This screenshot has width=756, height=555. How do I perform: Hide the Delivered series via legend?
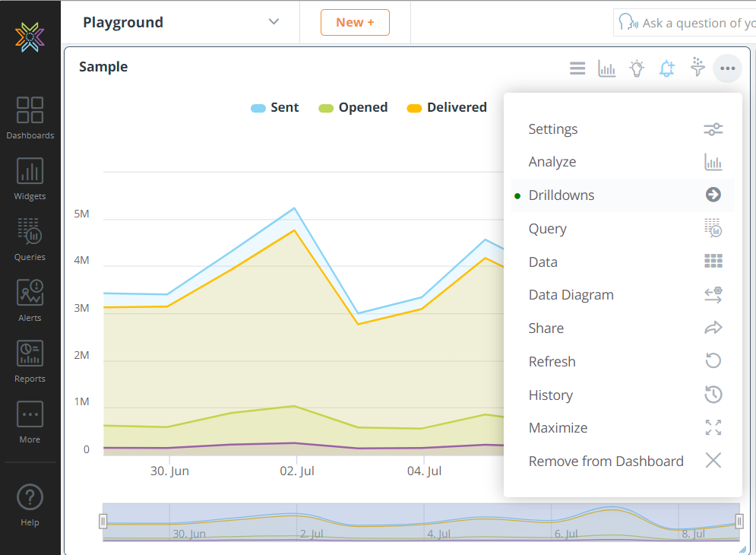pyautogui.click(x=447, y=108)
